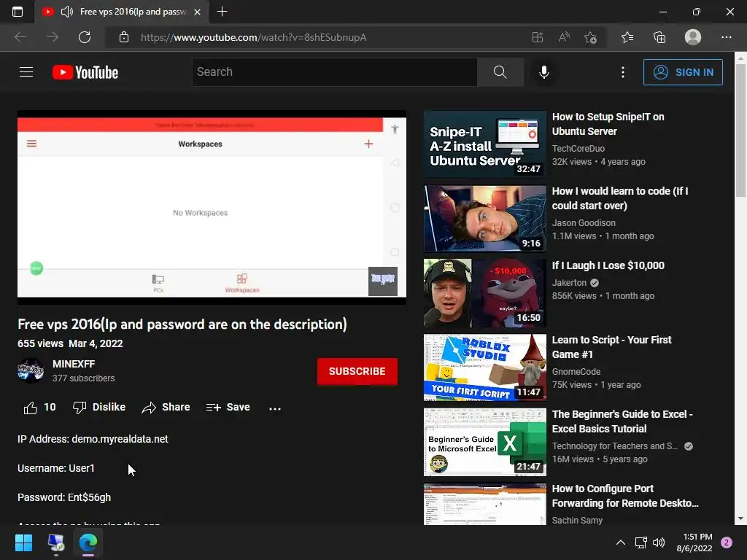Click the video player area
The height and width of the screenshot is (560, 747).
click(x=212, y=207)
